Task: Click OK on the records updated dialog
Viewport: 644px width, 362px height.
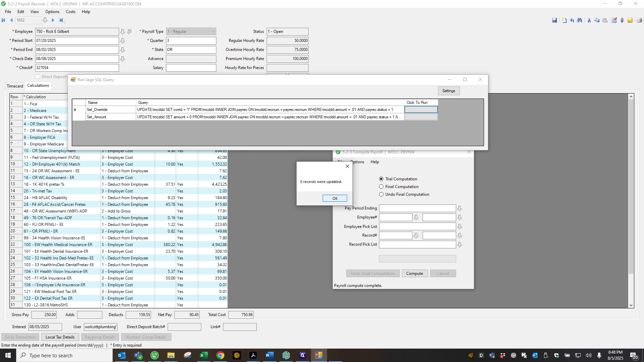Action: tap(335, 198)
